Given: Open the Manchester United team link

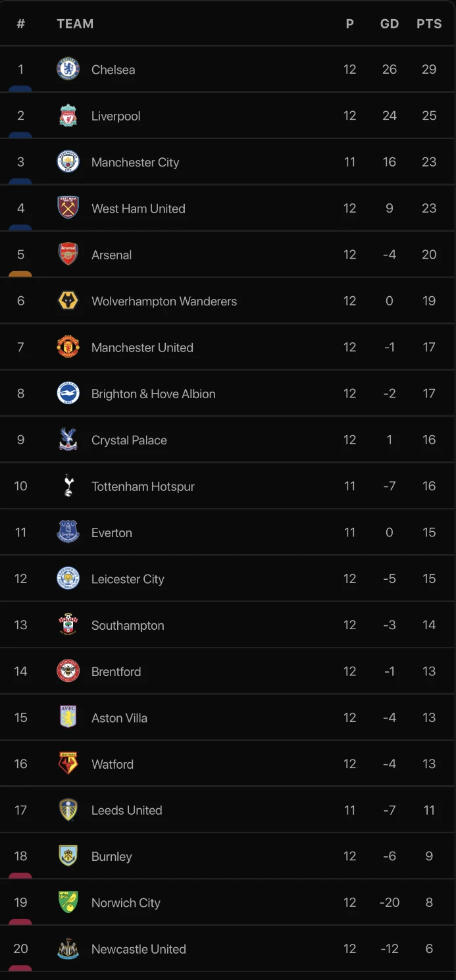Looking at the screenshot, I should 142,348.
